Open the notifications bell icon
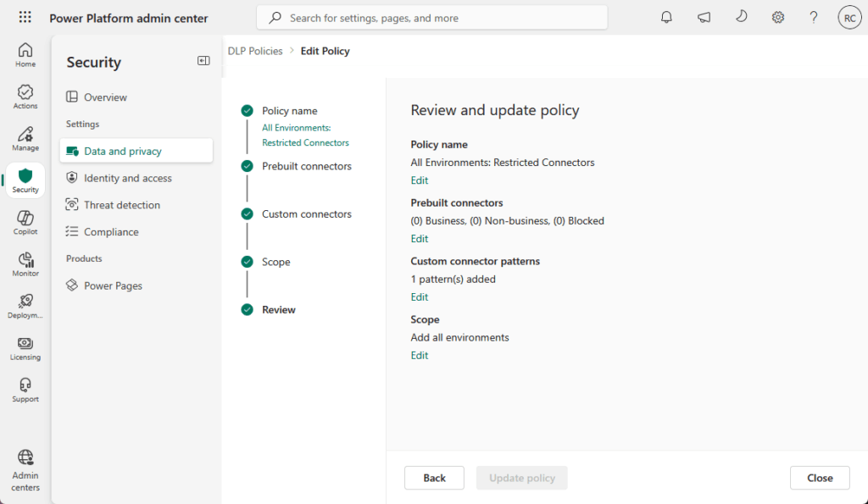Viewport: 868px width, 504px height. [x=666, y=18]
